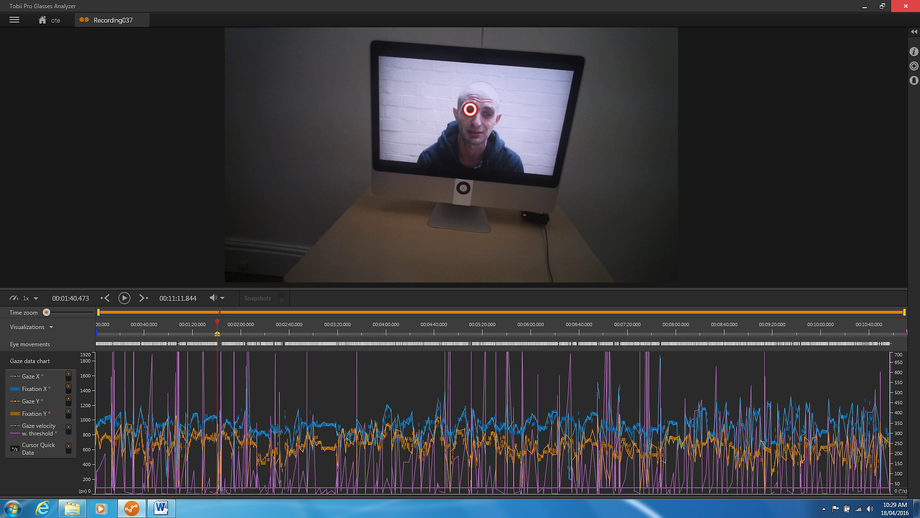
Task: Open the hamburger menu
Action: [x=14, y=20]
